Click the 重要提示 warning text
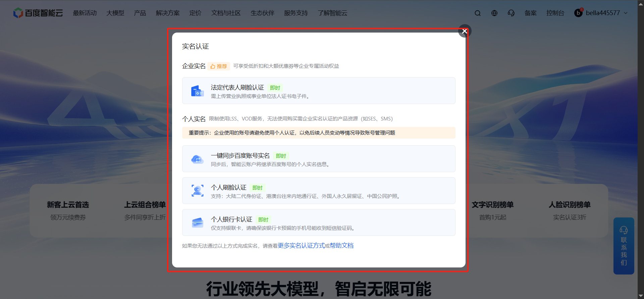Image resolution: width=644 pixels, height=299 pixels. click(292, 133)
